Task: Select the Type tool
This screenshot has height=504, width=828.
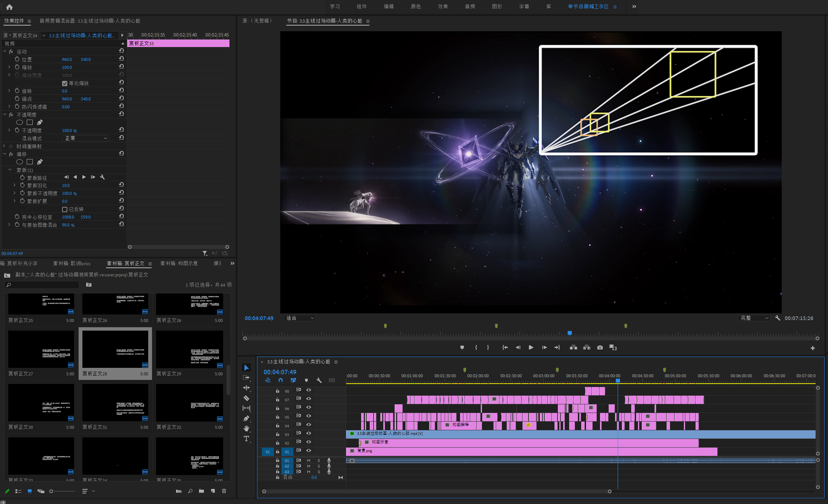Action: (246, 439)
